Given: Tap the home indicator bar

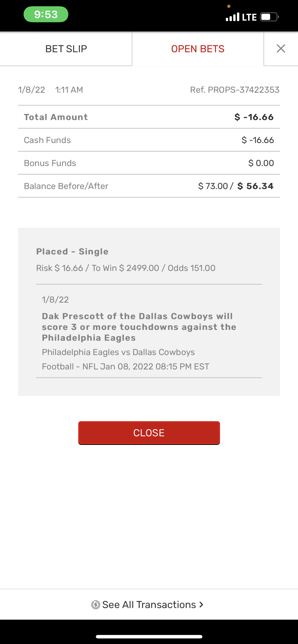Looking at the screenshot, I should 149,637.
